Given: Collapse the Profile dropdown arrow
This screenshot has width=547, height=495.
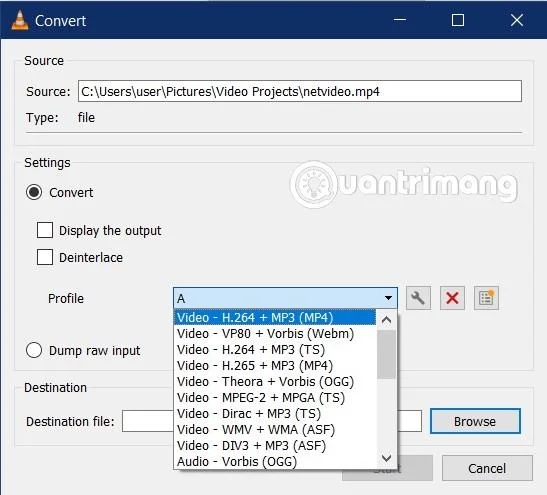Looking at the screenshot, I should click(x=388, y=298).
